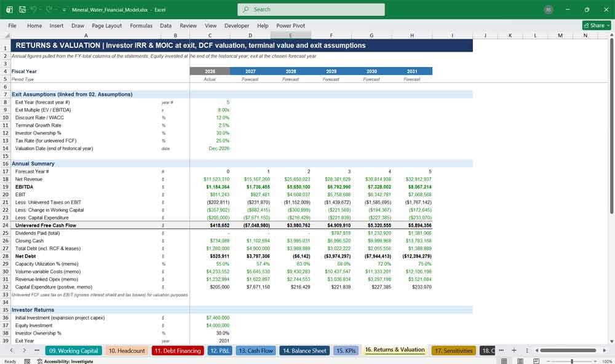Open the user account avatar
The height and width of the screenshot is (364, 615).
[x=549, y=10]
